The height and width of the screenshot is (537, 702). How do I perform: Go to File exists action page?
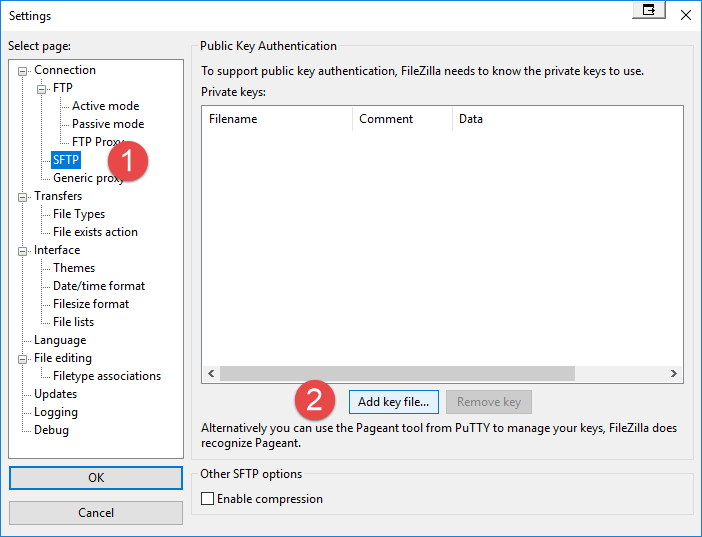(95, 232)
